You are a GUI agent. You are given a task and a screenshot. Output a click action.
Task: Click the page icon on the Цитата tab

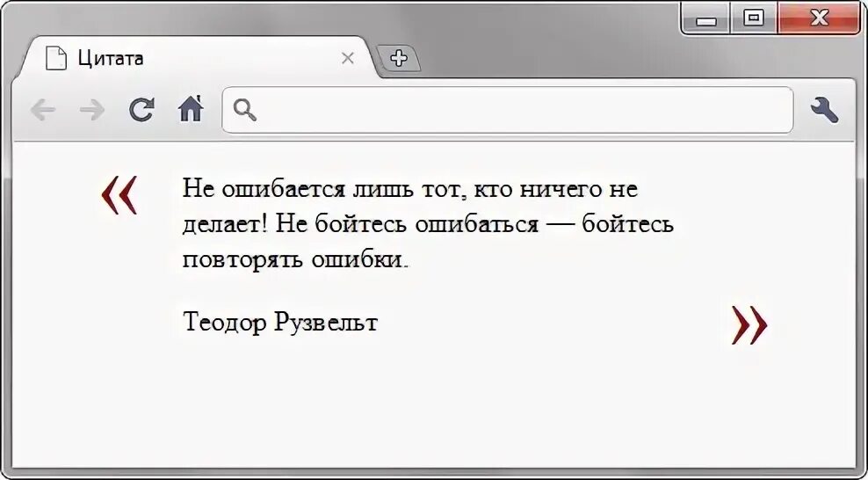point(56,59)
